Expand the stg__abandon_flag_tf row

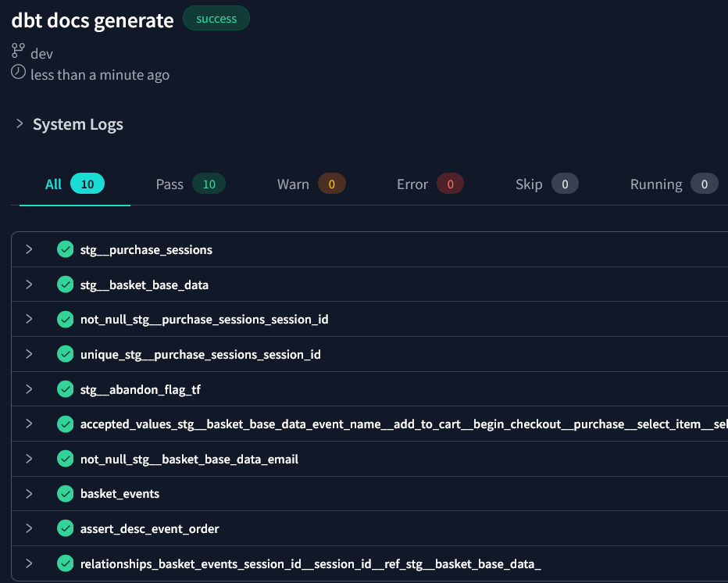coord(29,389)
